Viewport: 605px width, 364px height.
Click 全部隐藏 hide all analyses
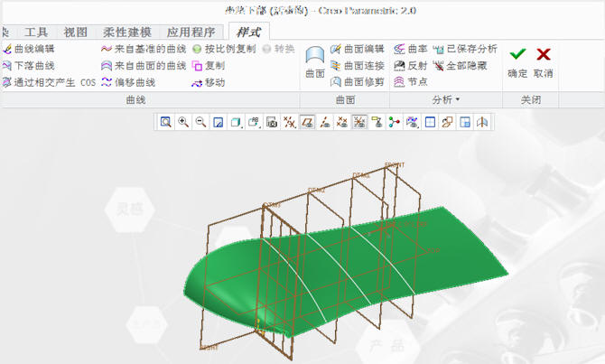pyautogui.click(x=460, y=66)
